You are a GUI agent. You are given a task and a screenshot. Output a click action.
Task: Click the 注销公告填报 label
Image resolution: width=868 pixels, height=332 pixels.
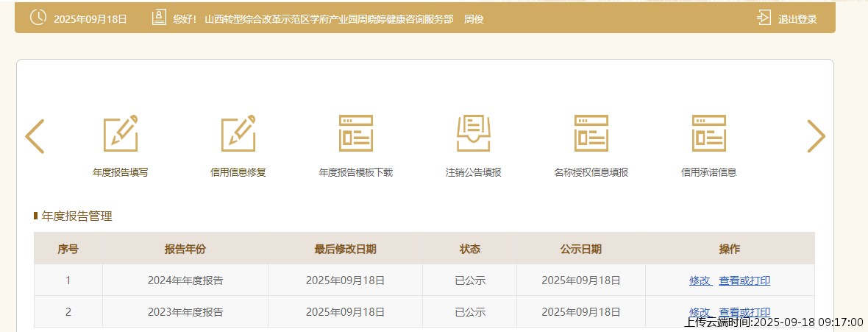[473, 172]
